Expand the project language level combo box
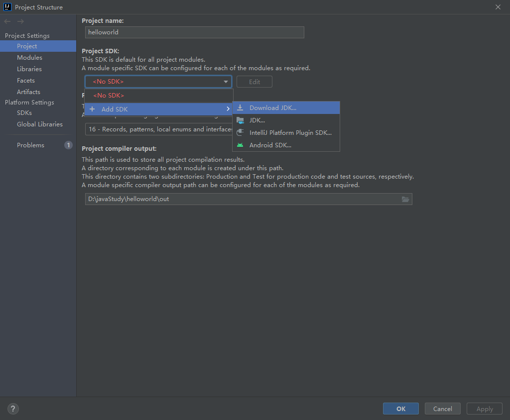Screen dimensions: 510x420 coord(159,129)
